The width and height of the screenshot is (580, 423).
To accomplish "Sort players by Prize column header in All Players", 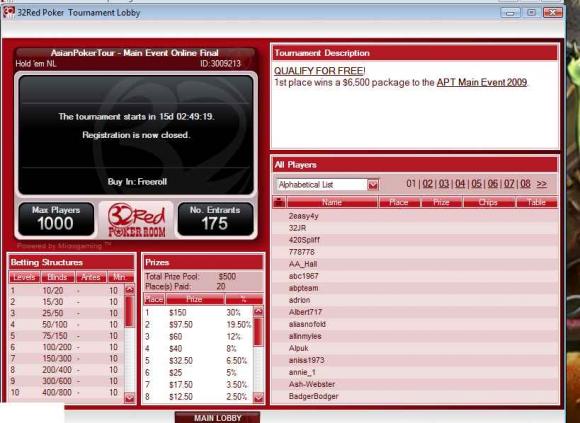I will click(441, 202).
